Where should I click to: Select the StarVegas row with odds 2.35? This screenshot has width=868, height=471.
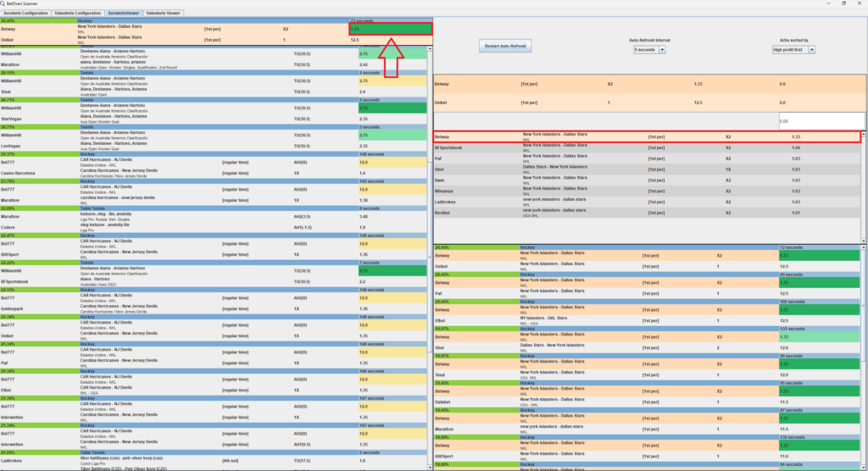[x=214, y=119]
